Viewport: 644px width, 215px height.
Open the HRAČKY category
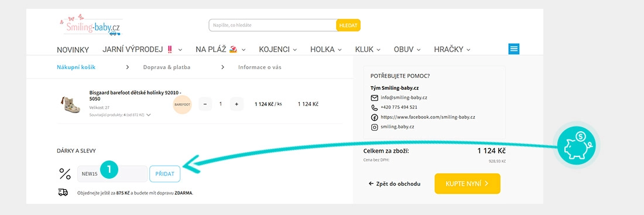coord(448,49)
